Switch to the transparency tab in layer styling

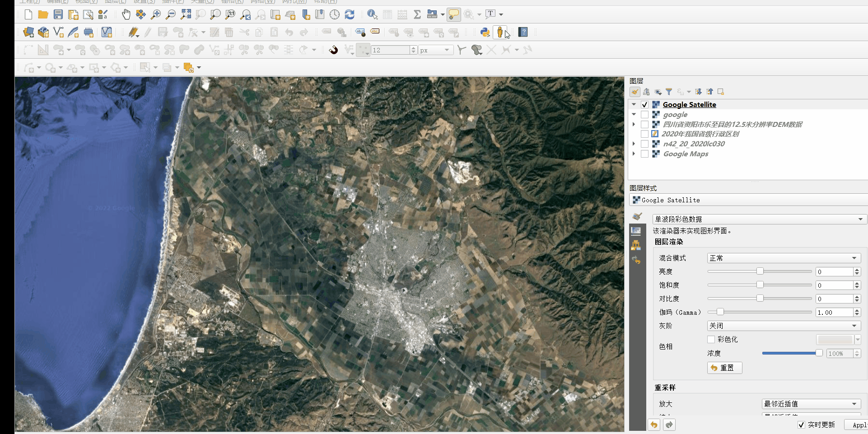[636, 231]
